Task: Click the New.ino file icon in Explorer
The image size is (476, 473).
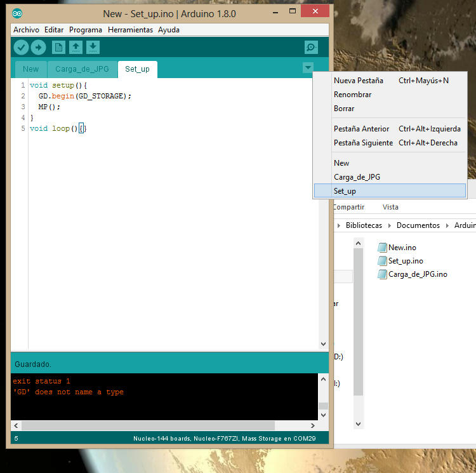Action: (x=382, y=248)
